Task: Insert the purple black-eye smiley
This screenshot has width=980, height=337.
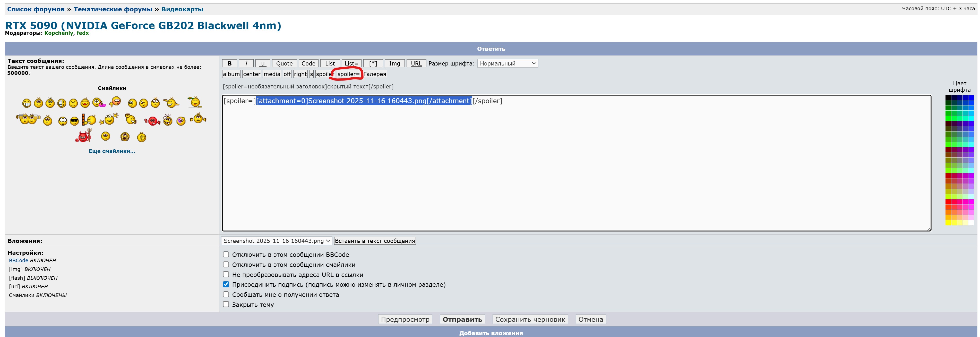Action: point(181,121)
